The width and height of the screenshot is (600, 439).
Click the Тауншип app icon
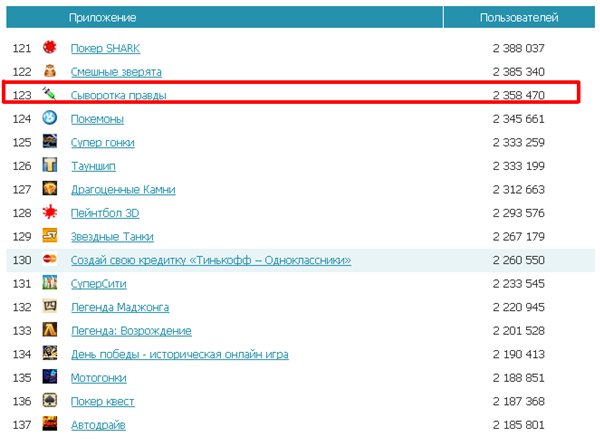pyautogui.click(x=50, y=165)
